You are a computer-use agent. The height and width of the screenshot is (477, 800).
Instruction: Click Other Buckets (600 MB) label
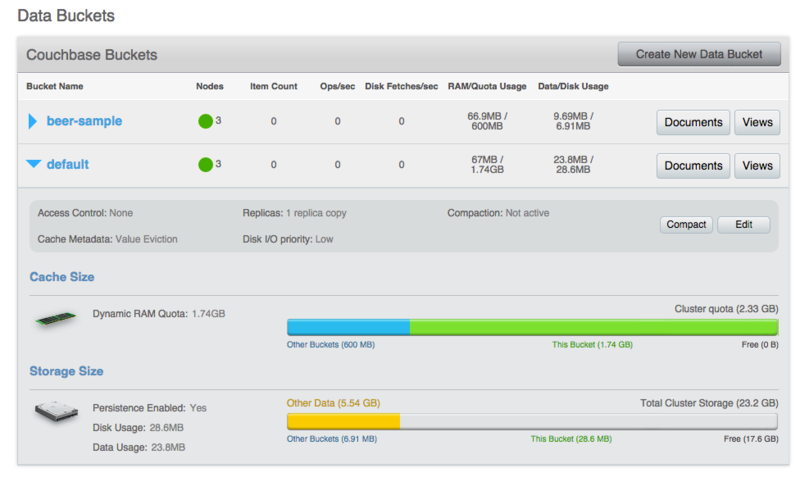[x=331, y=345]
